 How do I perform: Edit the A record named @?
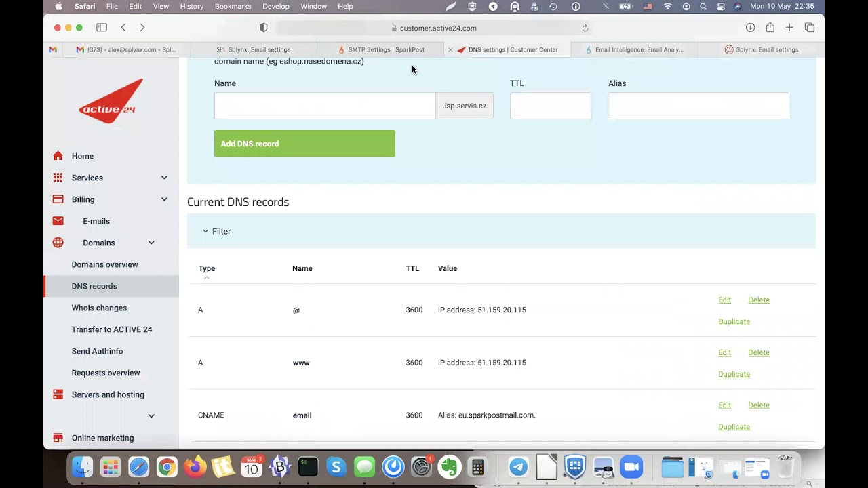[724, 300]
